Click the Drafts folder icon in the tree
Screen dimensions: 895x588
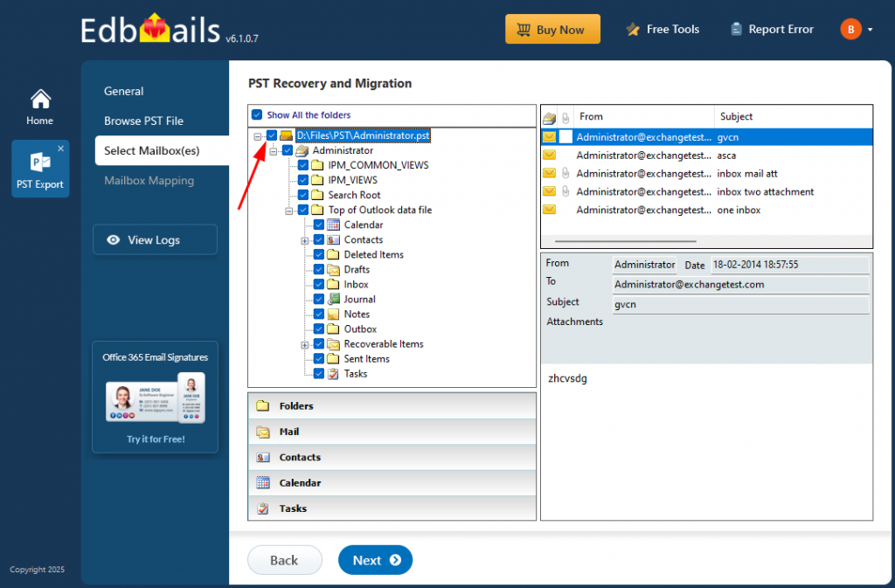(333, 269)
